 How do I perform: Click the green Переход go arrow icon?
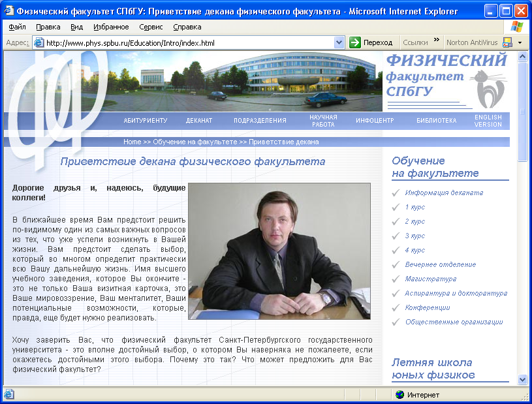355,42
